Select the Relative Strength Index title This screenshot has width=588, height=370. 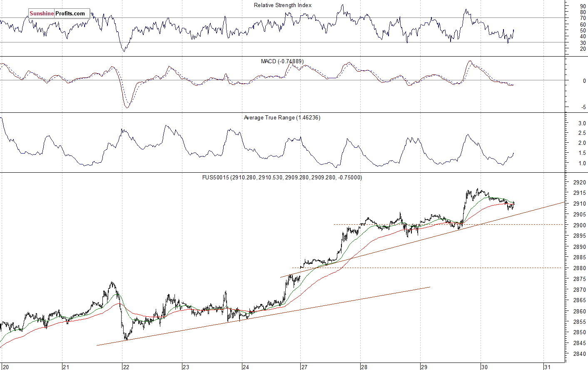283,5
